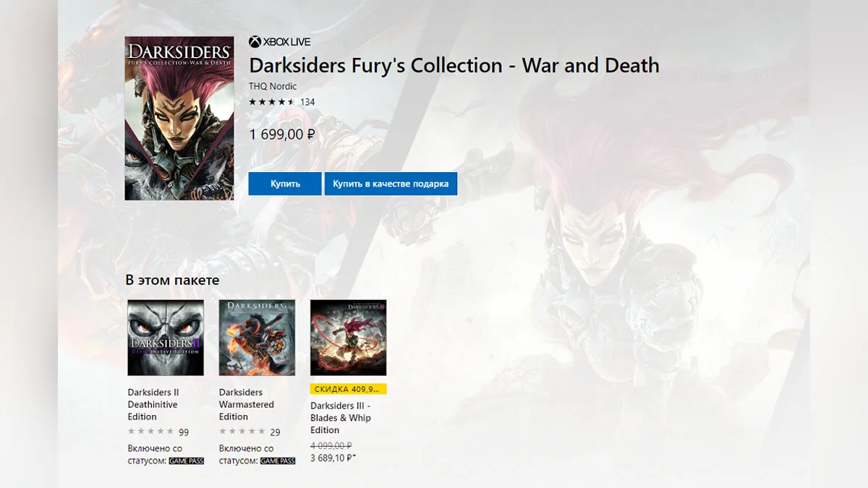Click the star rating beside 134
Screen dimensions: 868x488
[272, 102]
